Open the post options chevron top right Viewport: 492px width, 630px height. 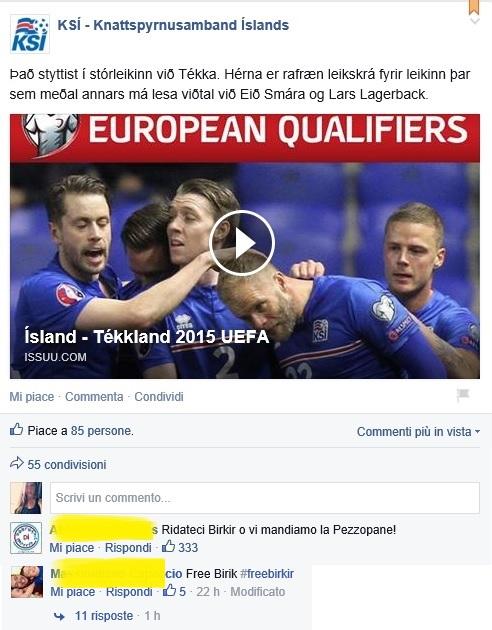click(x=475, y=20)
